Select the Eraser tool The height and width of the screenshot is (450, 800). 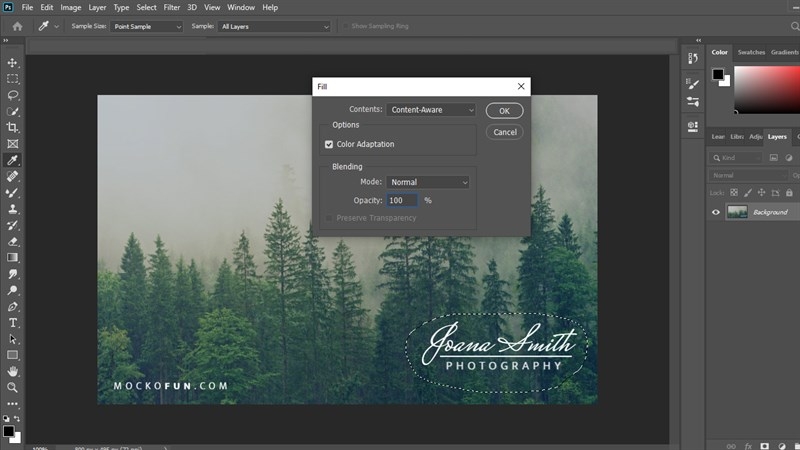(x=13, y=241)
